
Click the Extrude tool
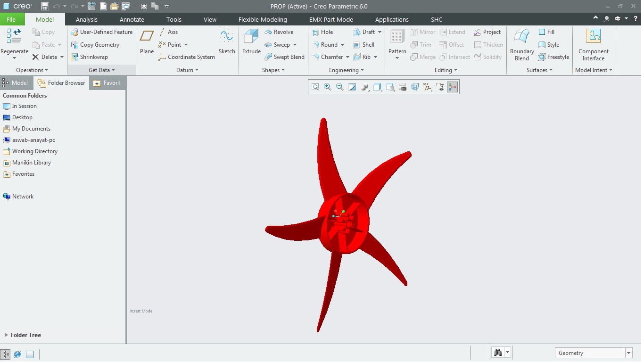tap(251, 42)
